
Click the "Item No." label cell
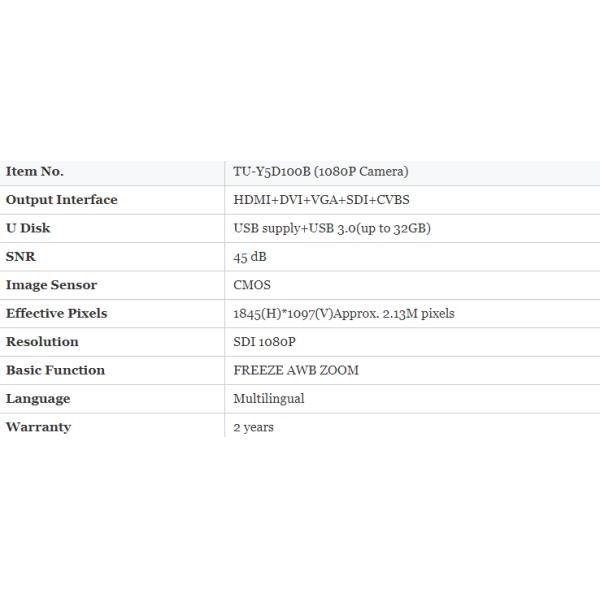point(35,172)
